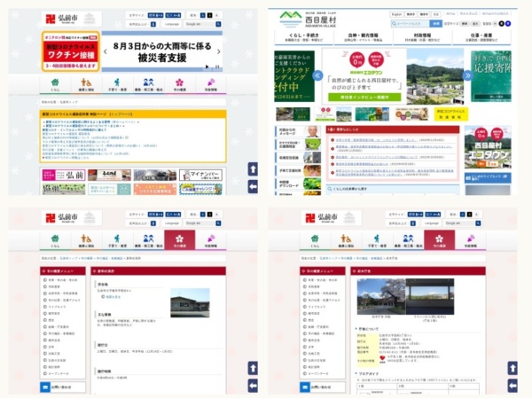Screen dimensions: 532x399
Task: Focus the keyword search field on Nishimeya site
Action: 411,23
